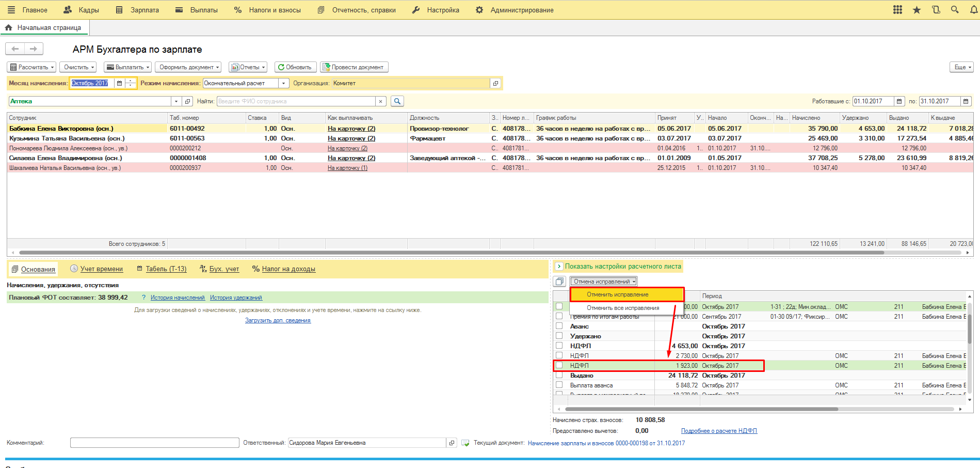Choose Отменить исправление from the menu
The width and height of the screenshot is (980, 468).
(x=617, y=294)
